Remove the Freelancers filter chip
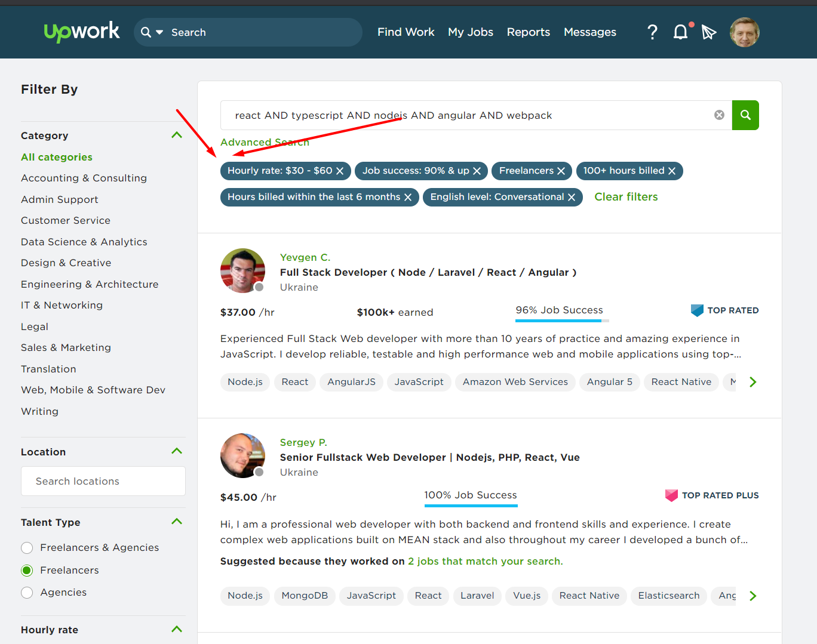The width and height of the screenshot is (817, 644). [561, 171]
